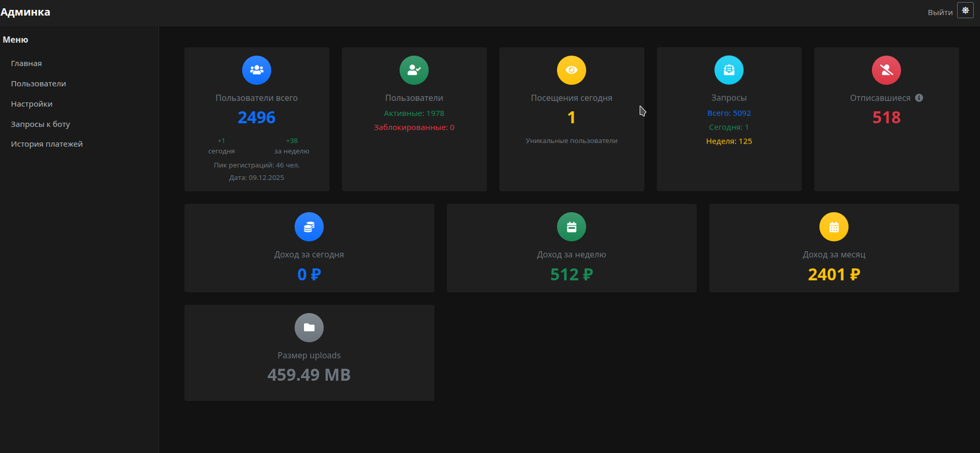
Task: Click the info icon beside Отписавшиеся
Action: tap(919, 98)
